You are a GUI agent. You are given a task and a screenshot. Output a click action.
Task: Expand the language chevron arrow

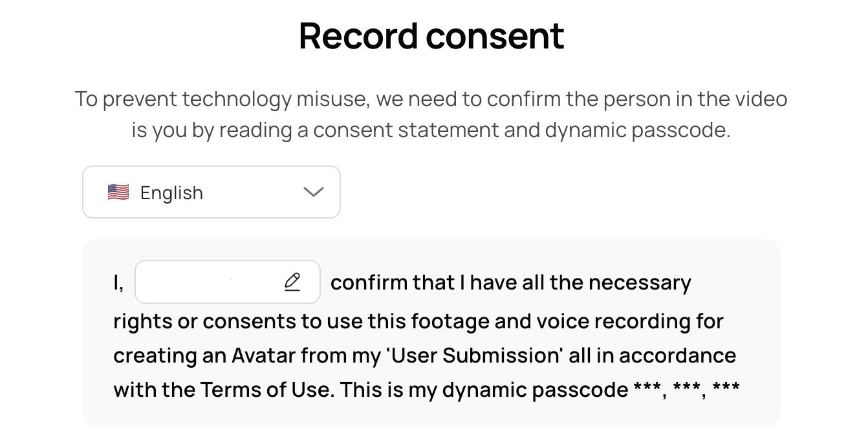pyautogui.click(x=313, y=192)
